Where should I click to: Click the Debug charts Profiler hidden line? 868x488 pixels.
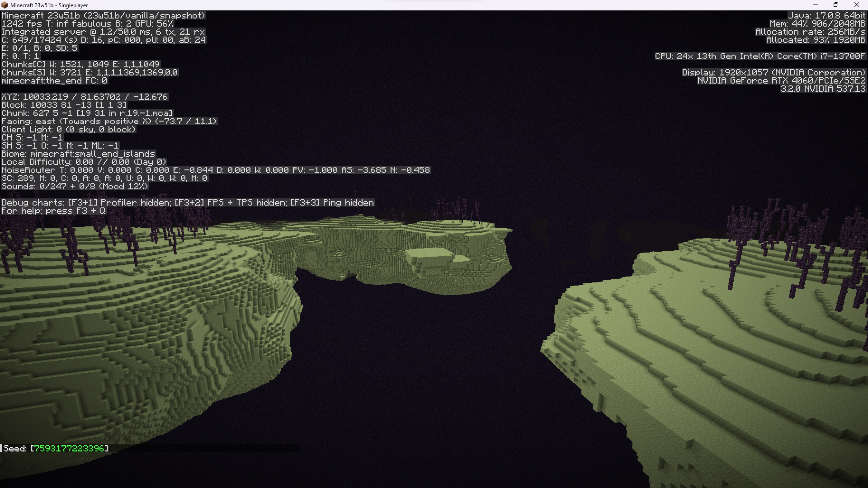187,202
